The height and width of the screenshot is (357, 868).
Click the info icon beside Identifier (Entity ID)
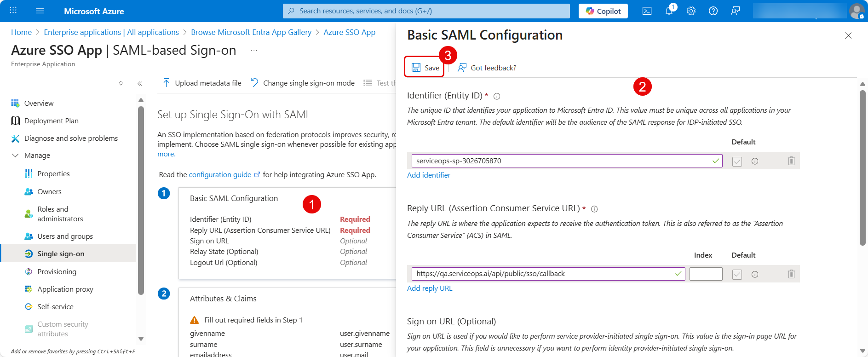497,96
